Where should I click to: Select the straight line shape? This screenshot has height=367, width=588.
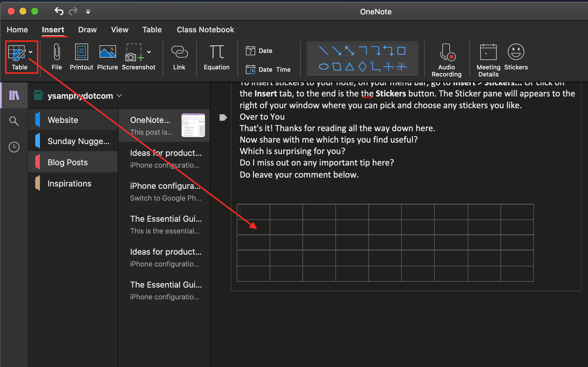(323, 51)
